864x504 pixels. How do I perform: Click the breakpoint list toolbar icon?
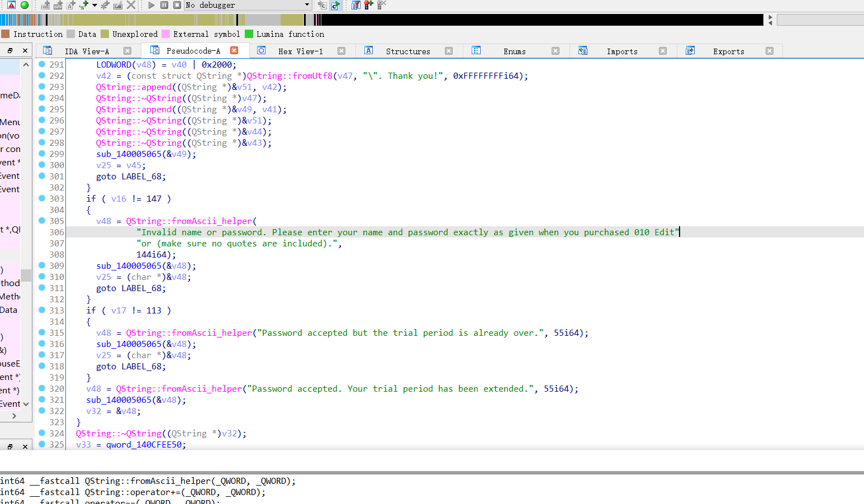(x=356, y=5)
